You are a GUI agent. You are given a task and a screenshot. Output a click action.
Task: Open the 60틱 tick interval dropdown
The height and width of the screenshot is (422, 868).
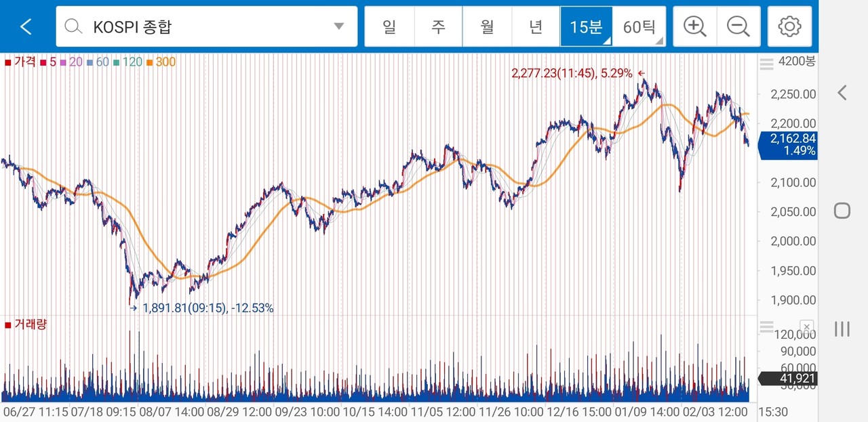639,26
